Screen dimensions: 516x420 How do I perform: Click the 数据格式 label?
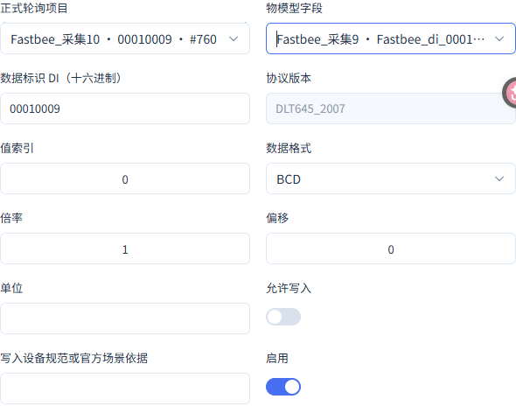click(x=289, y=148)
